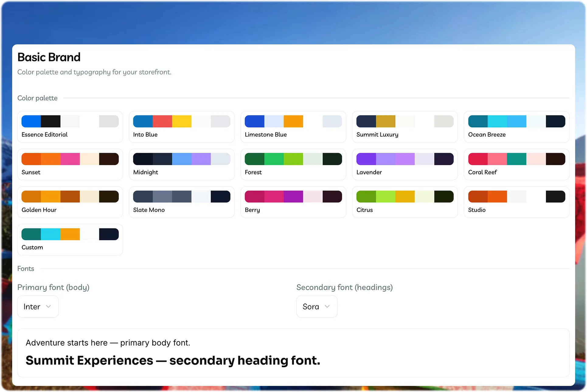
Task: Select the Midnight palette card
Action: [182, 164]
